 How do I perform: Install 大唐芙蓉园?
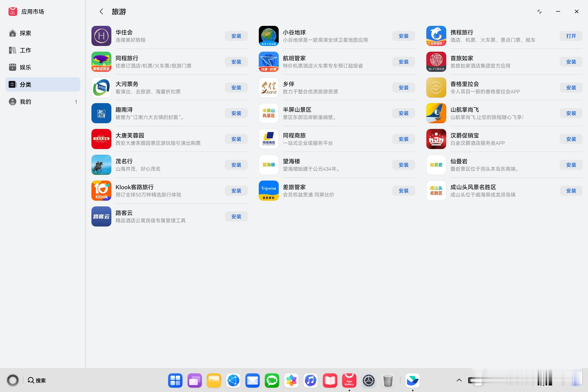pyautogui.click(x=236, y=139)
